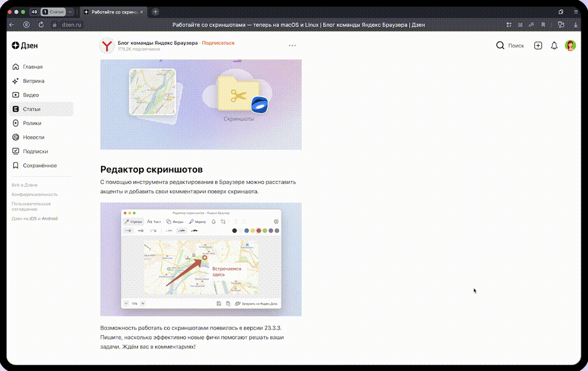The width and height of the screenshot is (588, 371).
Task: Open Дзен notifications bell
Action: click(554, 45)
